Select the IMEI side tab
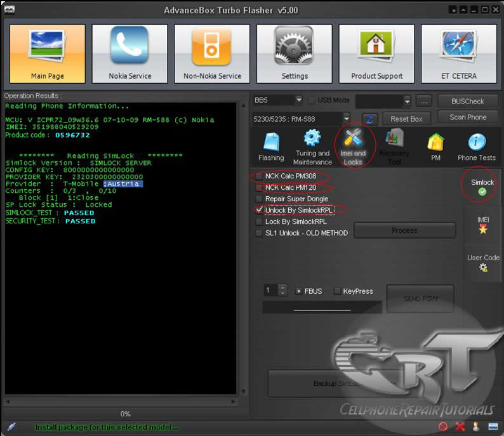Viewport: 504px width, 436px height. [x=483, y=225]
